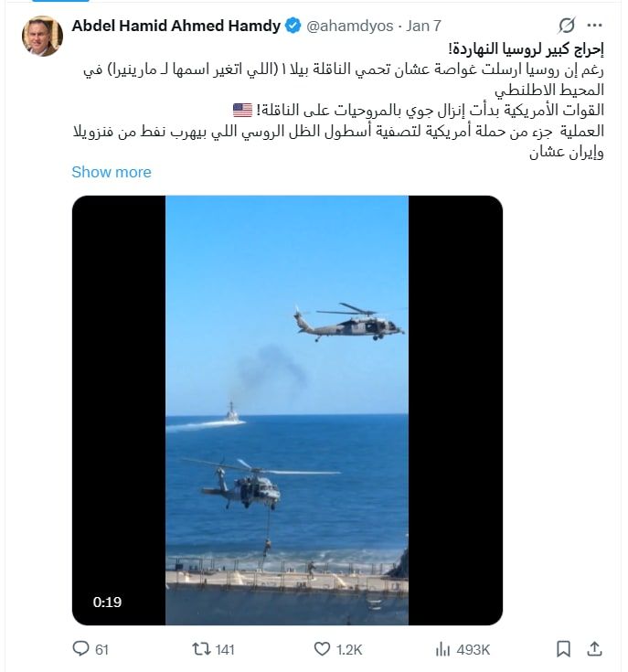Open Abdel Hamid Ahmed Hamdy's profile name
628x672 pixels.
[x=176, y=26]
